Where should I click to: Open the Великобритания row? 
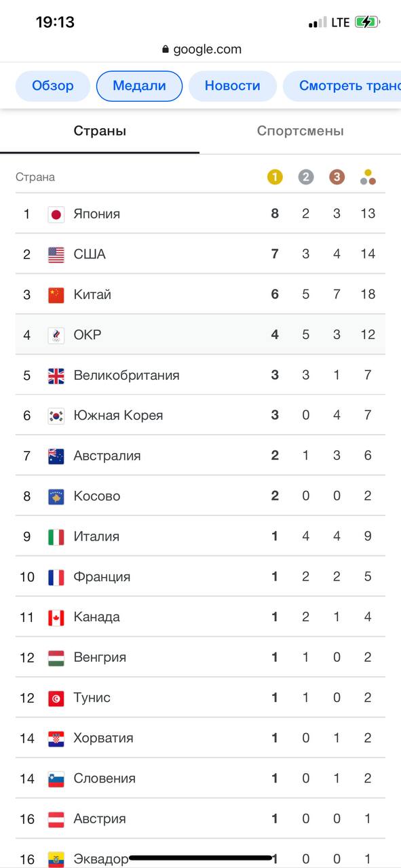point(200,375)
